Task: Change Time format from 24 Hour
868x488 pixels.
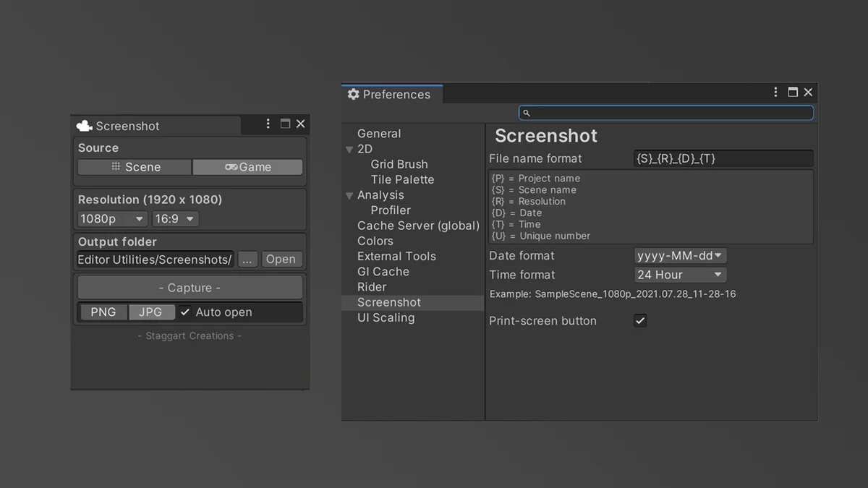Action: 680,274
